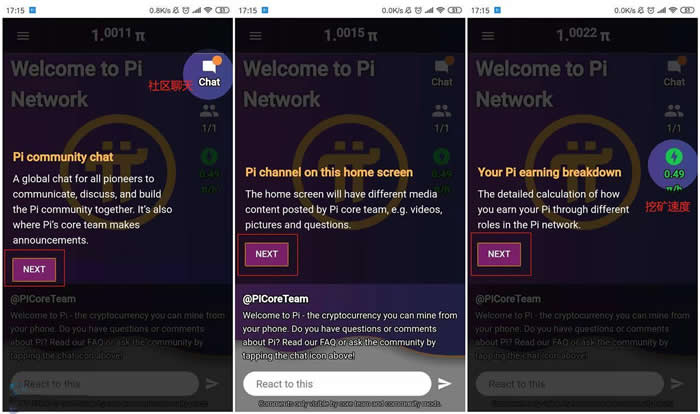The width and height of the screenshot is (700, 414).
Task: Open the team members 1/1 icon in first screen
Action: pyautogui.click(x=209, y=119)
